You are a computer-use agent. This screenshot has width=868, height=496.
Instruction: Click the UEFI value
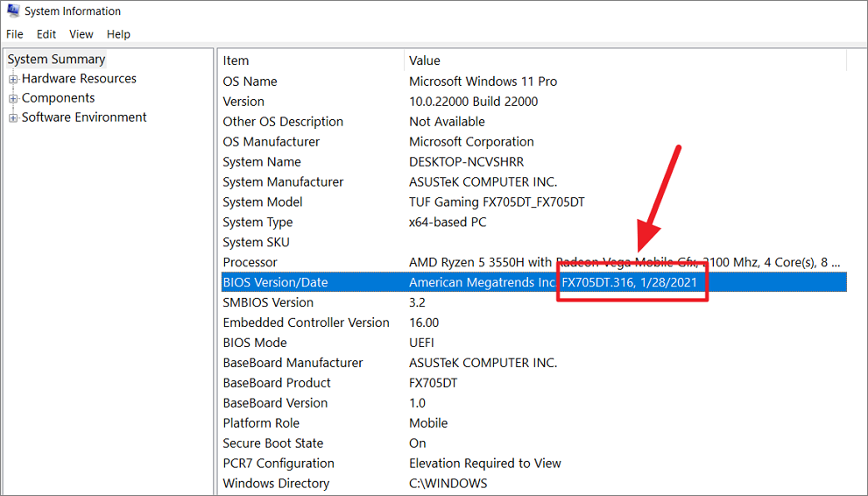(x=422, y=343)
